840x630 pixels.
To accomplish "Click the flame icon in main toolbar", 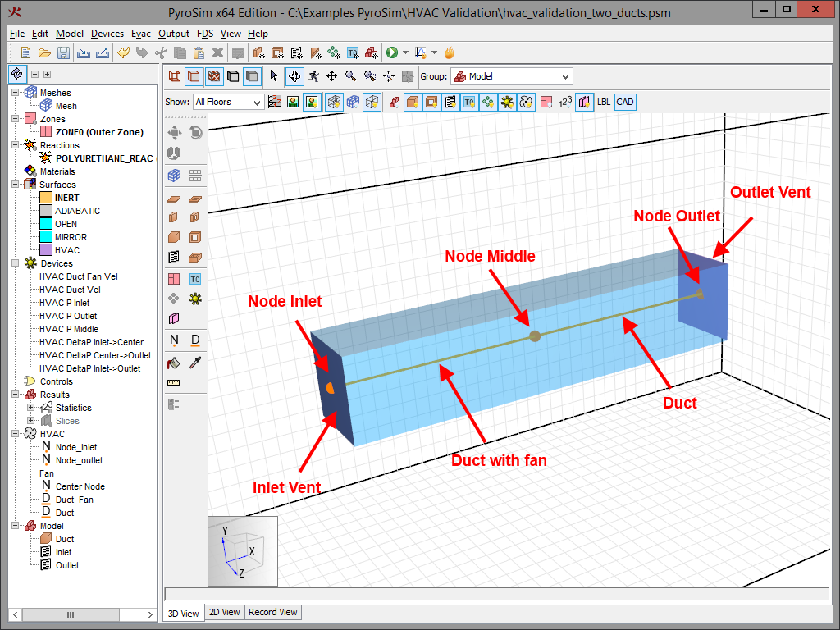I will (x=449, y=52).
